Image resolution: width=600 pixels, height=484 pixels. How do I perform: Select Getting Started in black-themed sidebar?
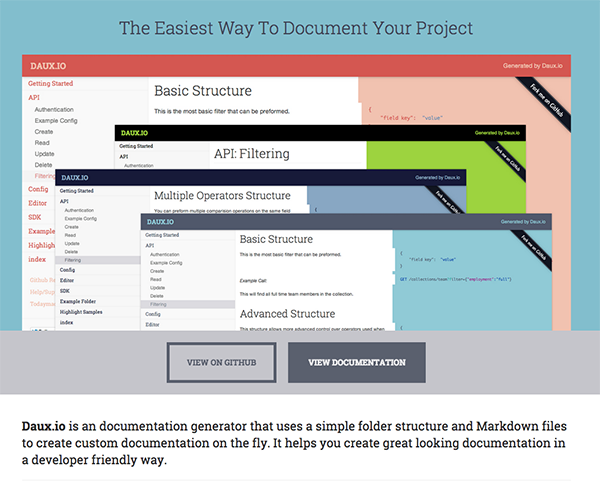tap(136, 146)
